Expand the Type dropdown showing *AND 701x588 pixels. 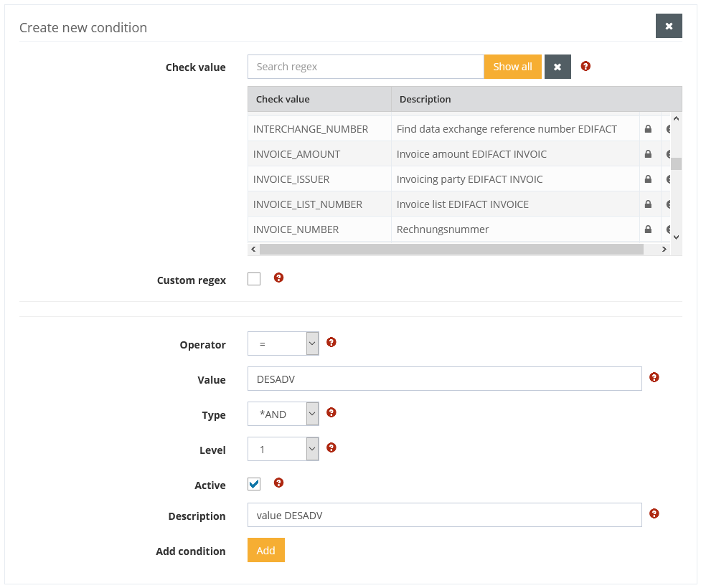click(x=283, y=414)
